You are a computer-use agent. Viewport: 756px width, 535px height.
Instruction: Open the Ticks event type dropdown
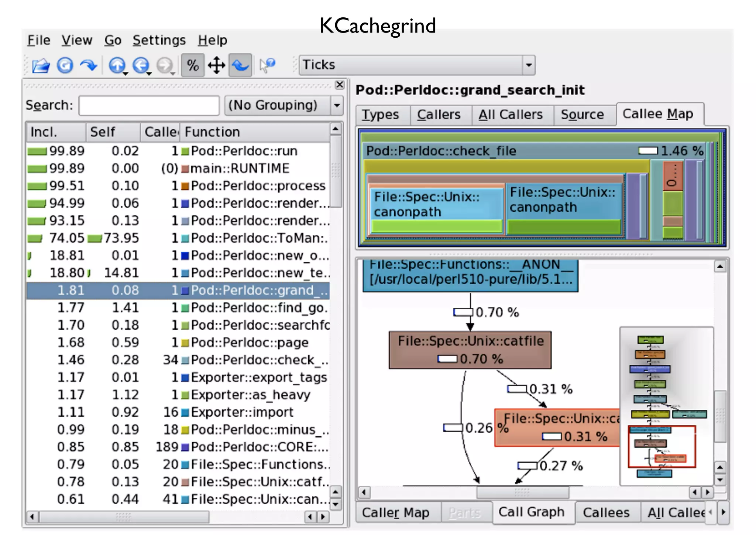coord(528,65)
